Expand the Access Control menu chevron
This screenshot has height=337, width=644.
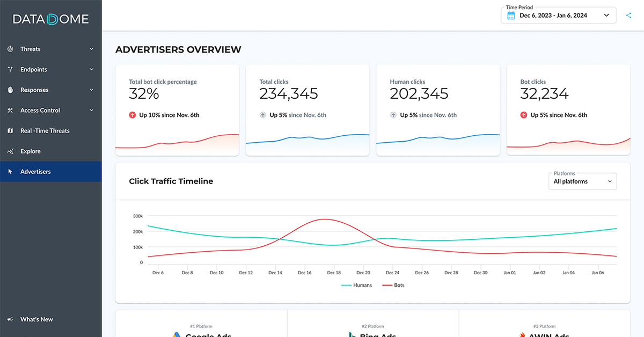coord(91,110)
